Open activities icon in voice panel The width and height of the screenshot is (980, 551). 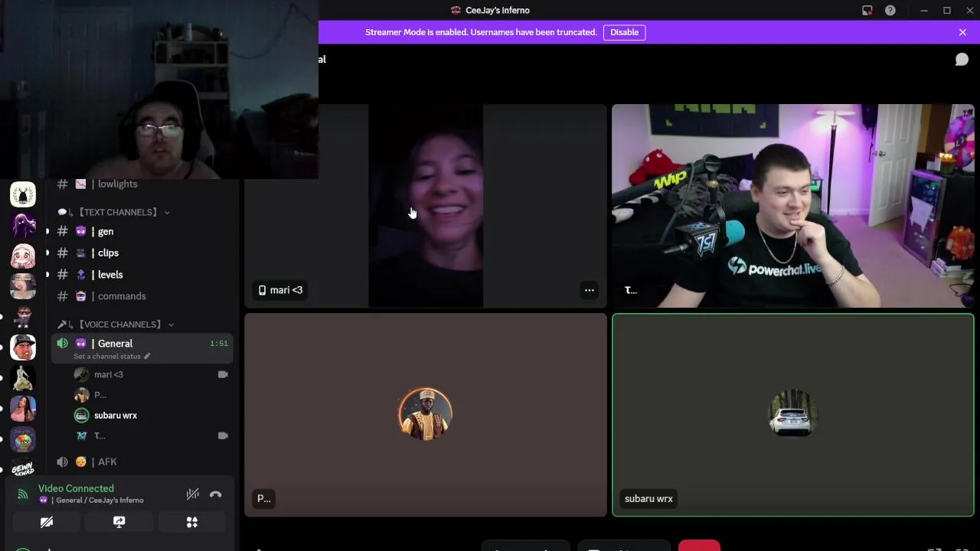pos(192,522)
